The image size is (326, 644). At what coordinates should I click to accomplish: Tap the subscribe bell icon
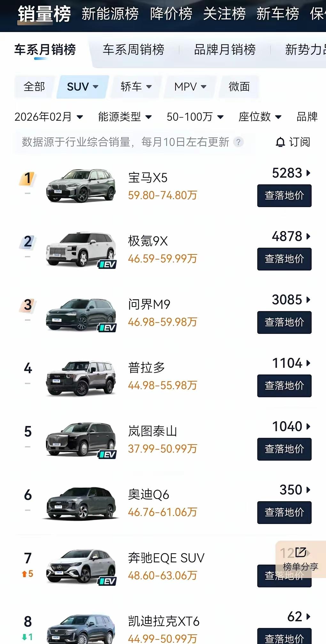(280, 142)
